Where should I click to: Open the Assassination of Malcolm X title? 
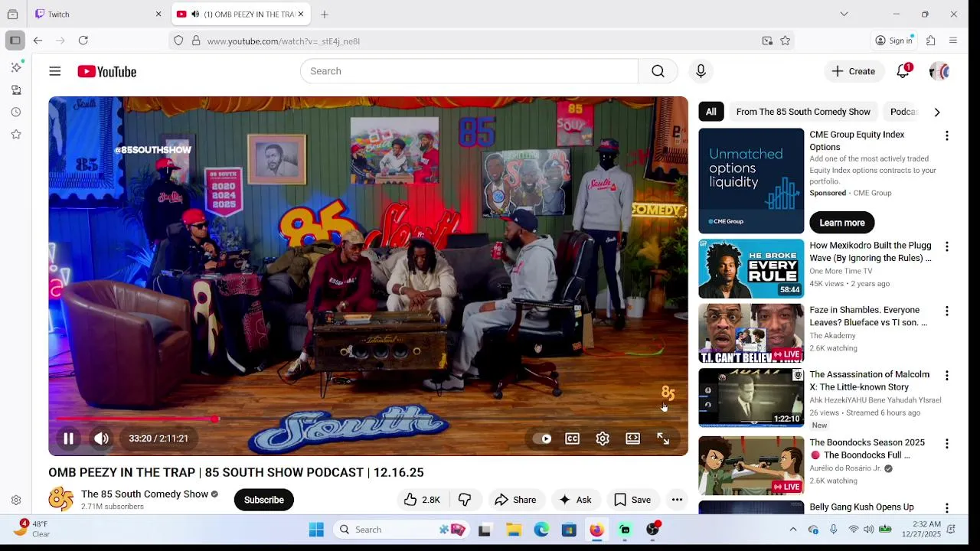click(x=869, y=380)
